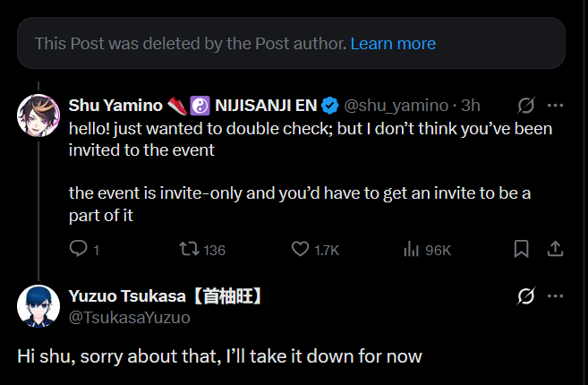
Task: Open the more options menu on Shu's post
Action: coord(555,106)
